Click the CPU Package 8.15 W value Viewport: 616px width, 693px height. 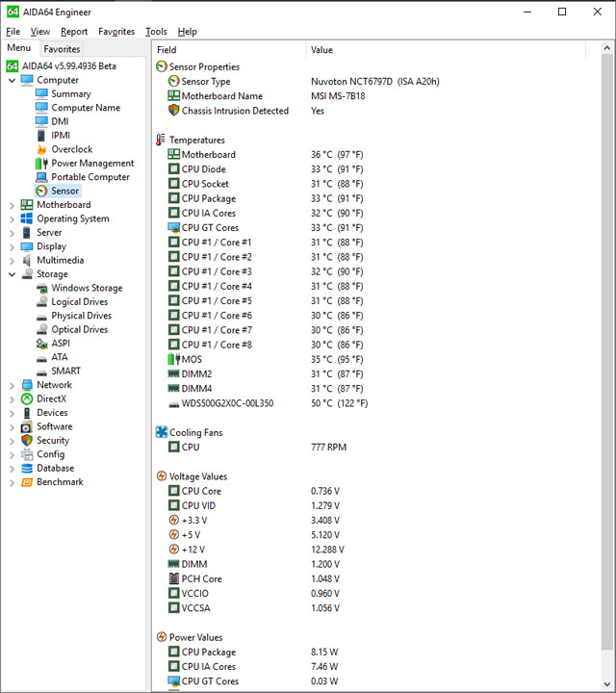tap(324, 652)
